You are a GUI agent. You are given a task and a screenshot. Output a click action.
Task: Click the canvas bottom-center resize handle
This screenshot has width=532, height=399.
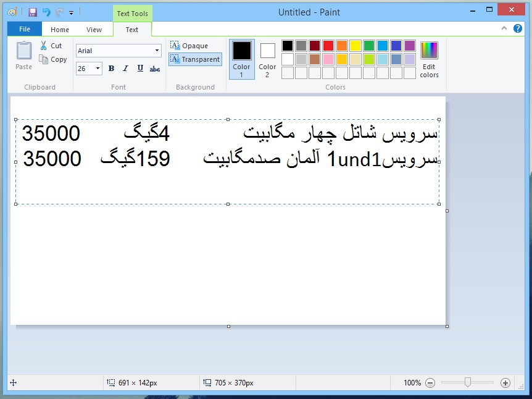228,326
